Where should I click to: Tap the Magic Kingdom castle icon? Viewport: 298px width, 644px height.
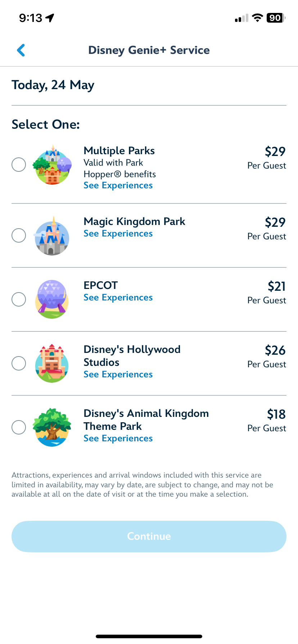(52, 236)
